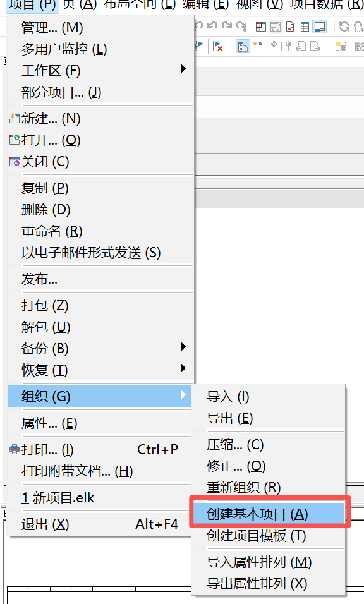Open the 视图 (V) menu bar item
The image size is (364, 604).
pos(260,4)
